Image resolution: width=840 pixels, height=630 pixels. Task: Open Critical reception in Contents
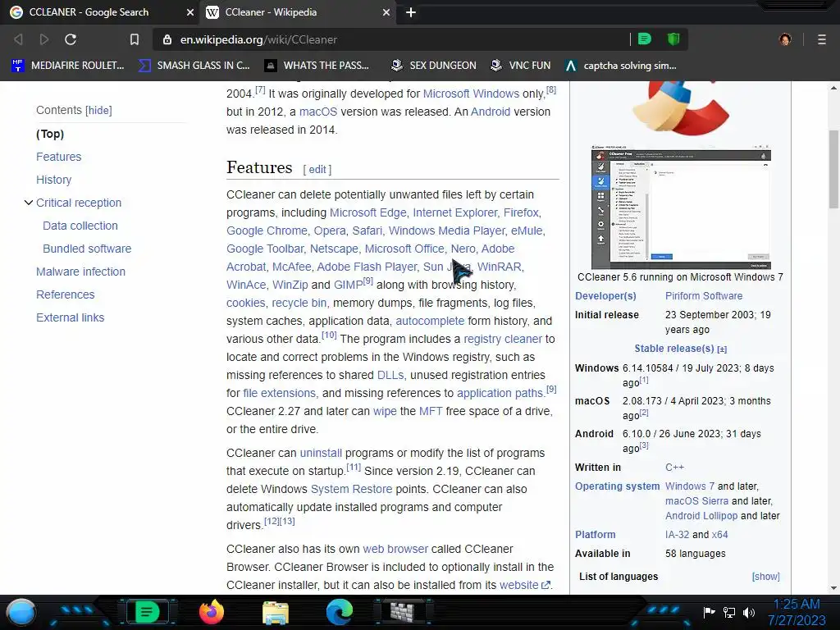pyautogui.click(x=79, y=203)
